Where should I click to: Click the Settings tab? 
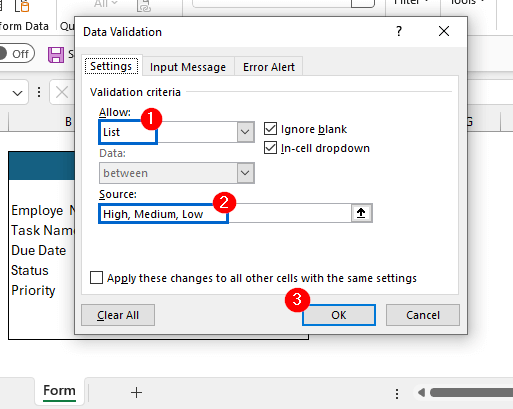111,66
